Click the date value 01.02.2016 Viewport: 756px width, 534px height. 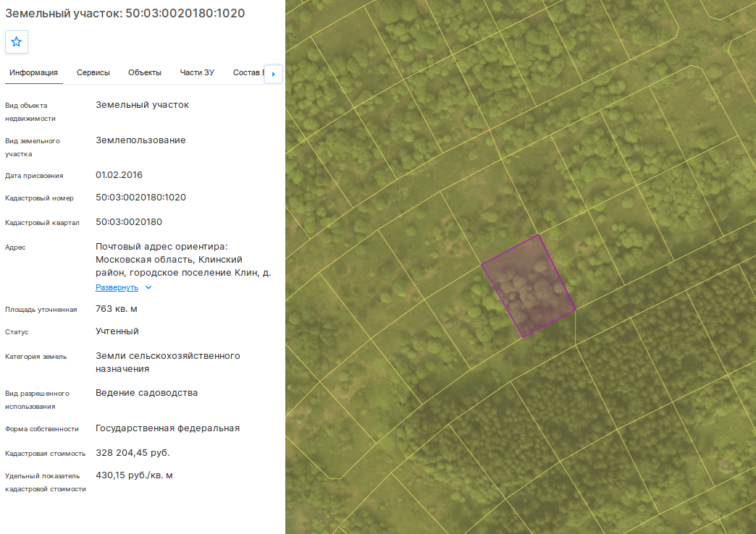click(x=119, y=175)
